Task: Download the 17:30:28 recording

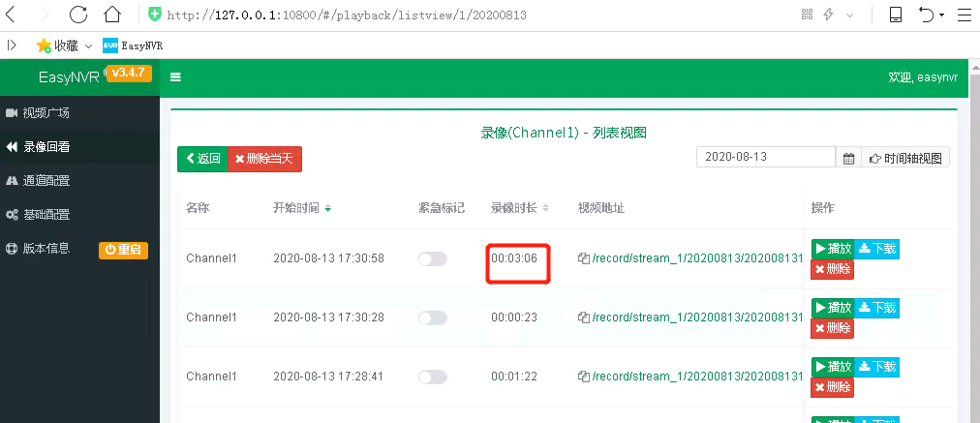Action: (x=877, y=308)
